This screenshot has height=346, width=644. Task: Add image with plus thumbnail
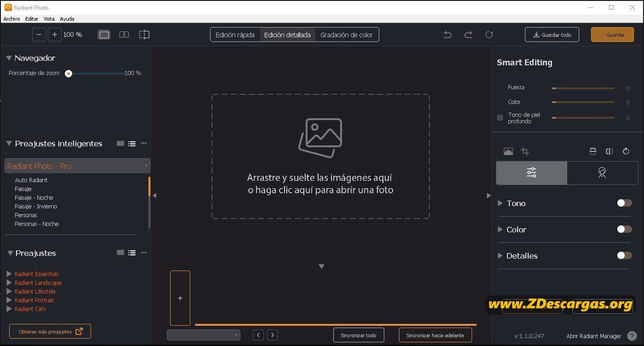(x=180, y=298)
